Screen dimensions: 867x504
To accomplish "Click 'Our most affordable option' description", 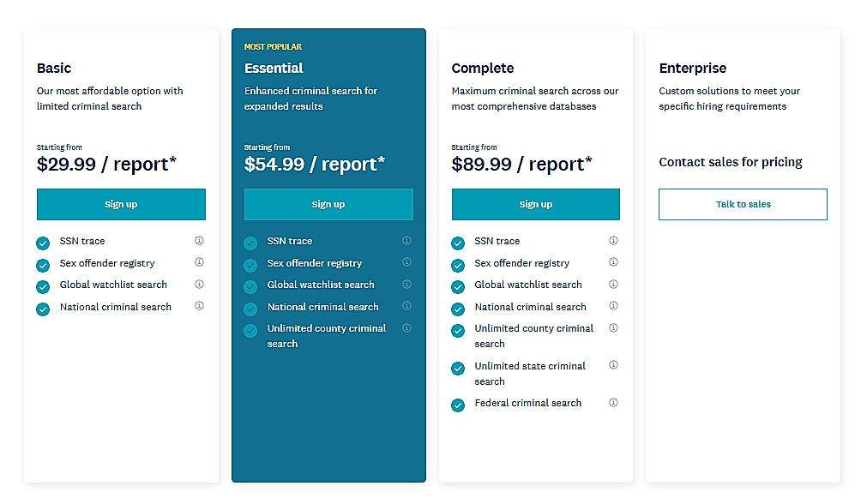I will pos(110,99).
